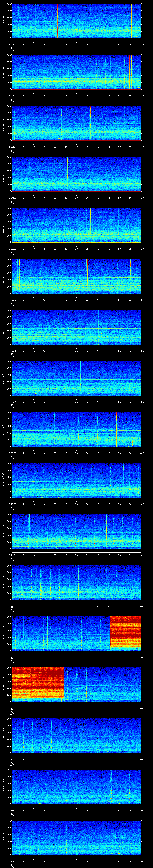This screenshot has width=153, height=868.
Task: Click the spectrogram panel starting at 16:12:00
Action: coord(76,582)
